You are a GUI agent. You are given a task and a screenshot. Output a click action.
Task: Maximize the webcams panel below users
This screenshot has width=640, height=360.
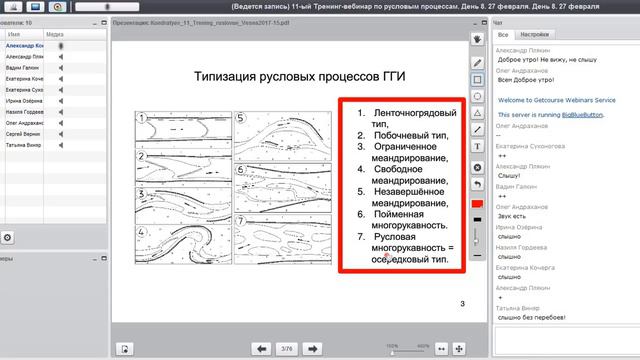coord(104,259)
